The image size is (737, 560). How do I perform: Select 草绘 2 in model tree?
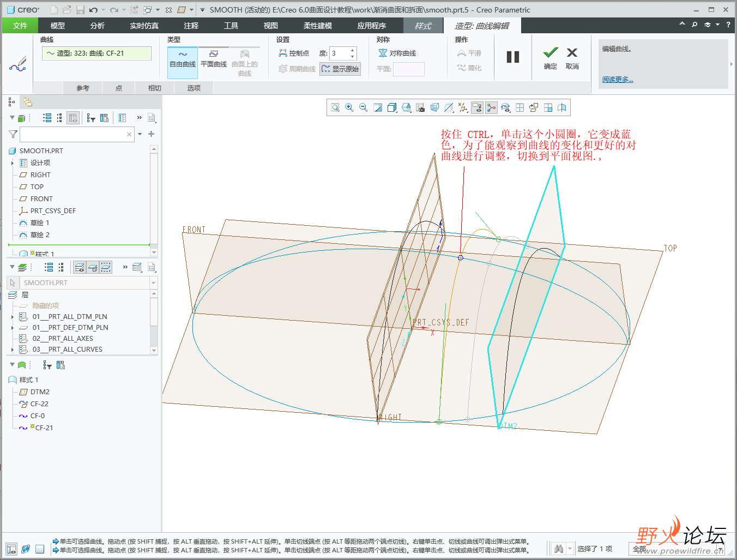(x=40, y=235)
